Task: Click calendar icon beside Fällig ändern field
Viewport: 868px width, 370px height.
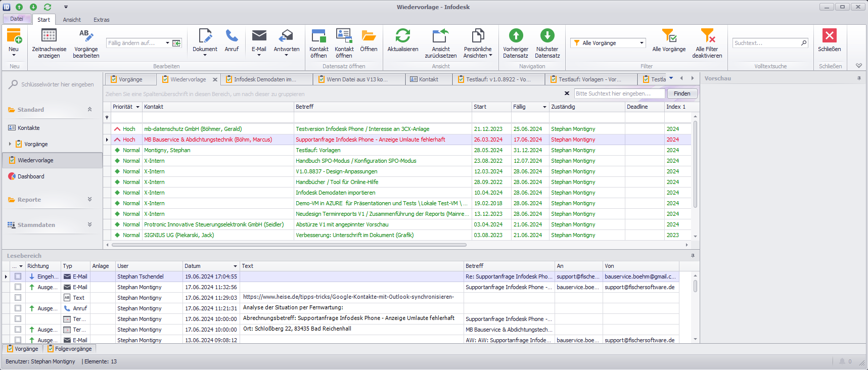Action: pos(176,43)
